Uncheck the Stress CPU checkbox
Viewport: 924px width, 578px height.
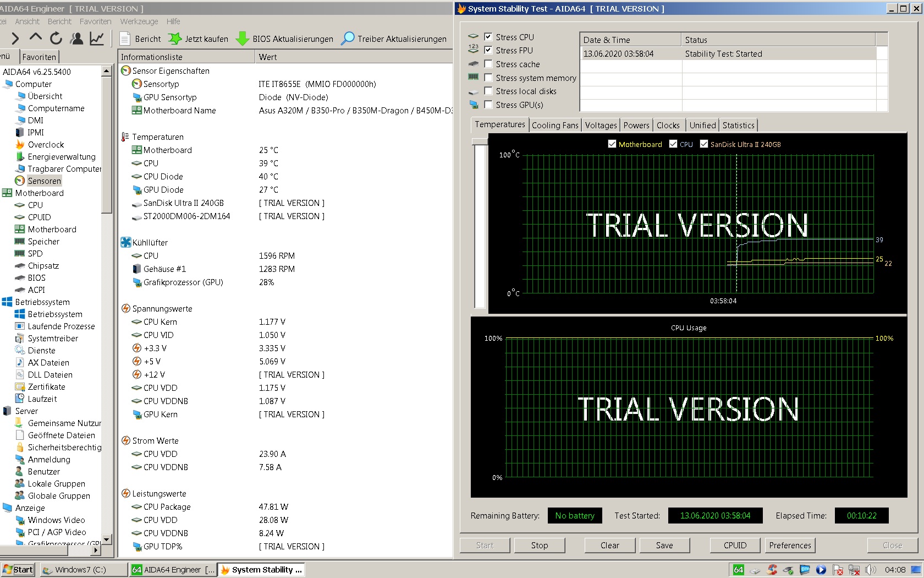pyautogui.click(x=488, y=37)
